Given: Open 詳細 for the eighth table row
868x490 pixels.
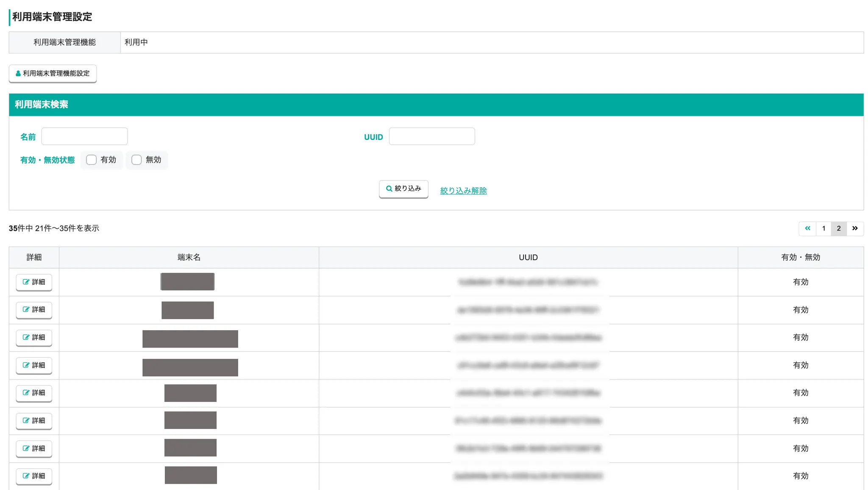Looking at the screenshot, I should [34, 476].
